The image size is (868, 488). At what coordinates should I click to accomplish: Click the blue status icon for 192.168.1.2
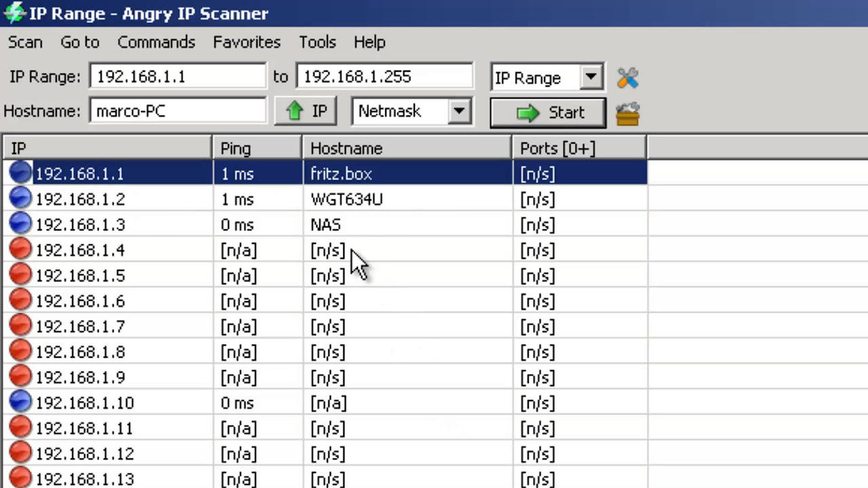(20, 199)
